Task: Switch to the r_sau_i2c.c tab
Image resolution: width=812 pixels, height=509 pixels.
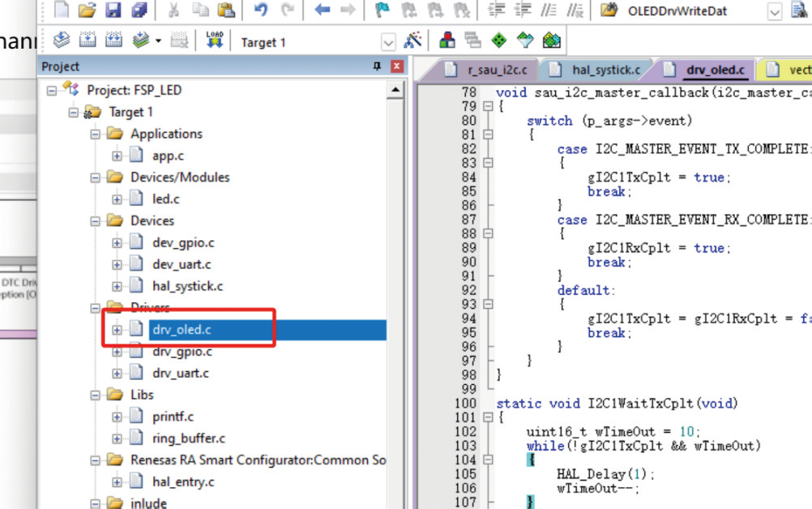Action: 485,70
